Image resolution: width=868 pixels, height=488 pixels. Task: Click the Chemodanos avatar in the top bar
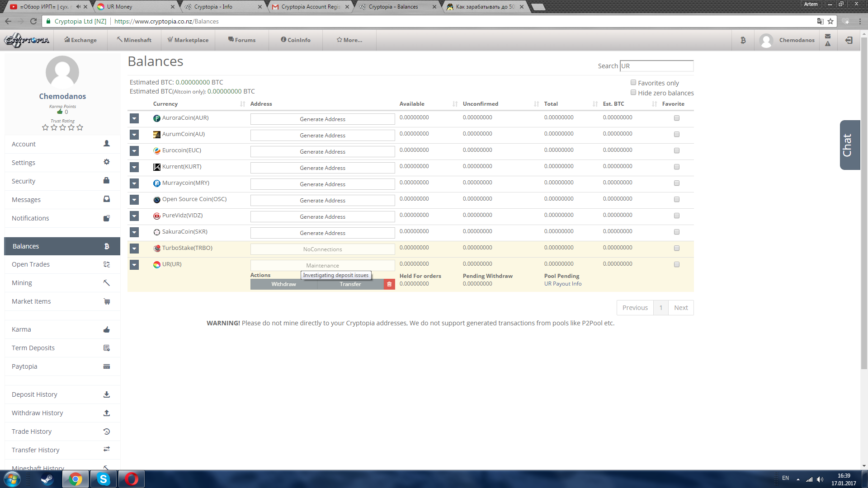766,40
